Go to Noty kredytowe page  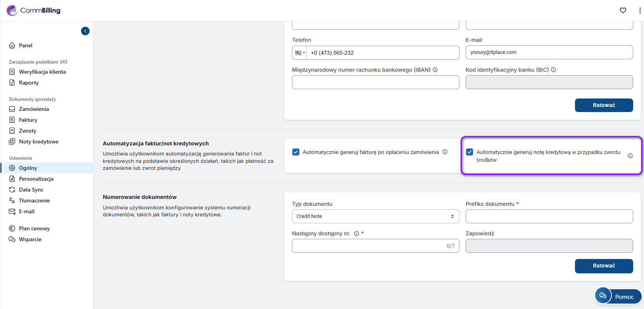pos(38,142)
